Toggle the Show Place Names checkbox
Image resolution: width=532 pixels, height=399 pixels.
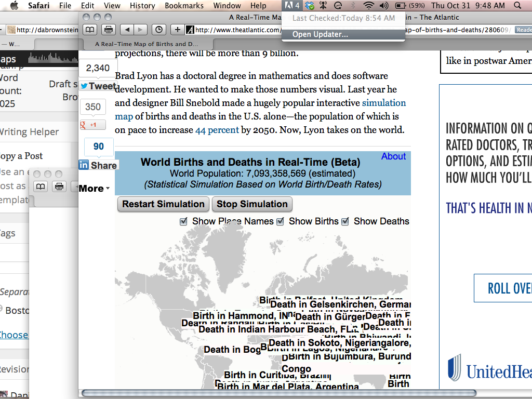point(183,222)
